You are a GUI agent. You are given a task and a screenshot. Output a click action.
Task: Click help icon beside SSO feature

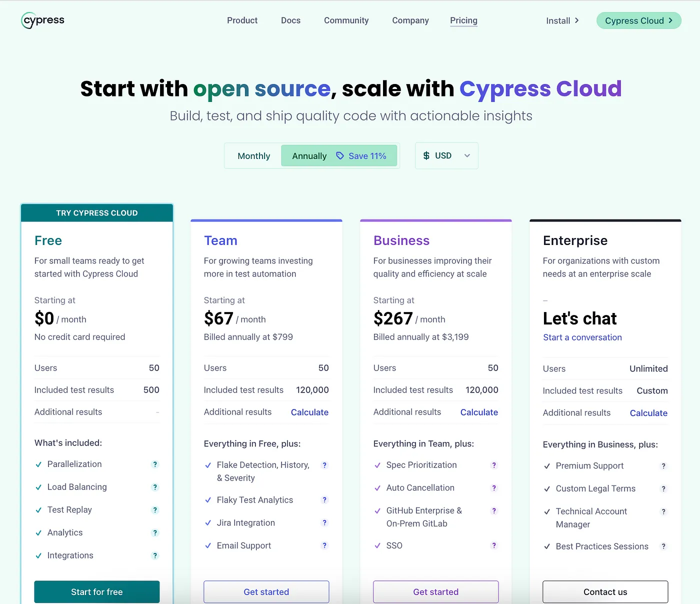coord(494,546)
